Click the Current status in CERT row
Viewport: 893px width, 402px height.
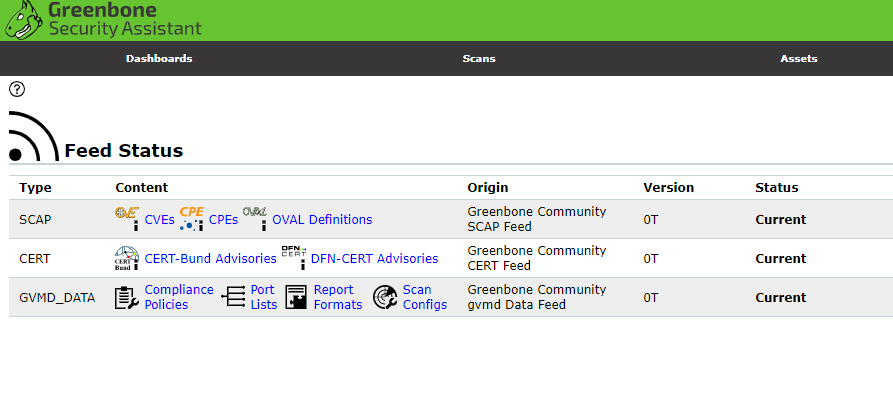pos(781,259)
